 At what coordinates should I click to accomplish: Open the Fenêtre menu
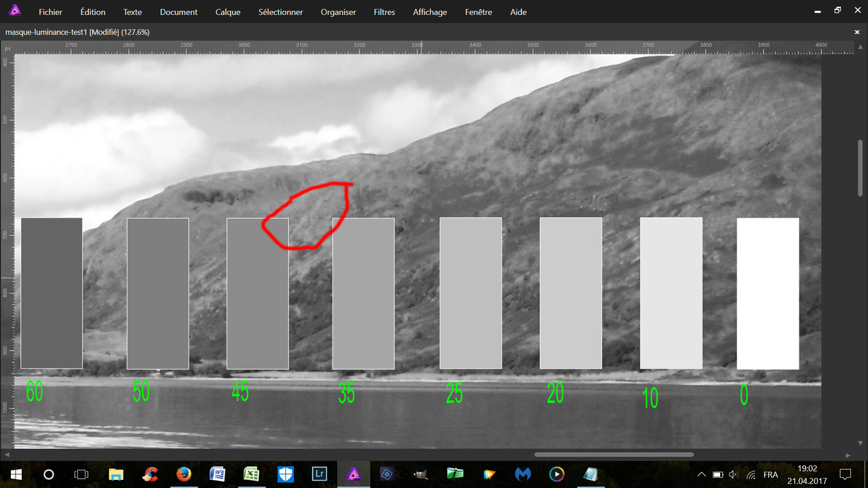tap(479, 12)
